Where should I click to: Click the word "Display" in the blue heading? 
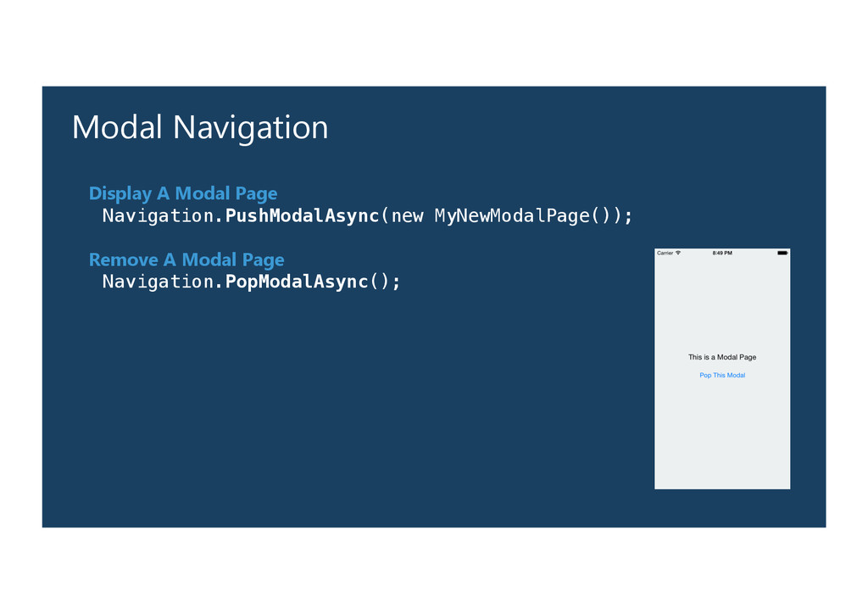[120, 193]
